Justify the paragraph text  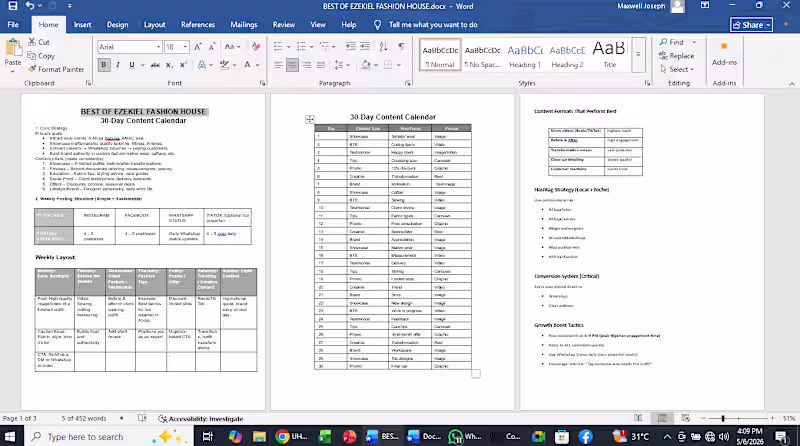(x=321, y=65)
